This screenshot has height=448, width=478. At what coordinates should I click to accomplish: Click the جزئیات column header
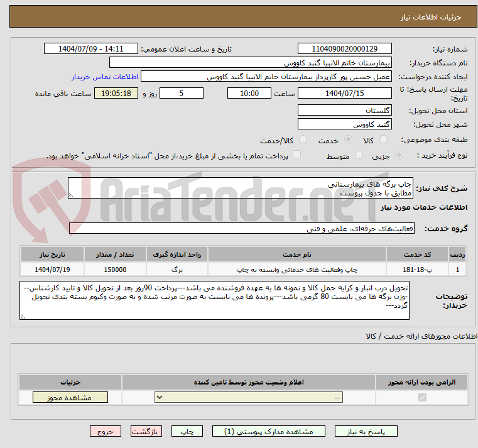[70, 382]
